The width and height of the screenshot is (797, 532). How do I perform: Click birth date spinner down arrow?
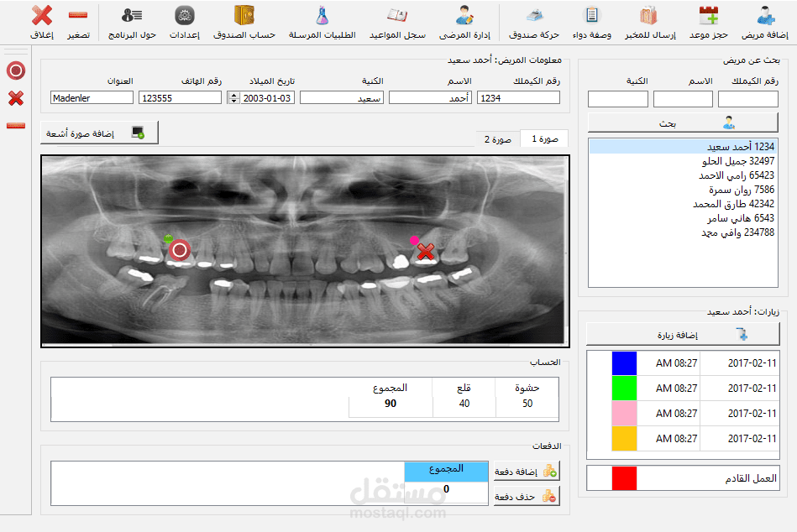[x=233, y=101]
